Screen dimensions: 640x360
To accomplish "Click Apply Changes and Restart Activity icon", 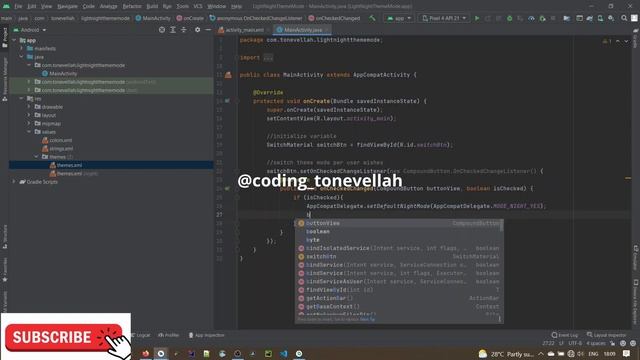I will (488, 18).
